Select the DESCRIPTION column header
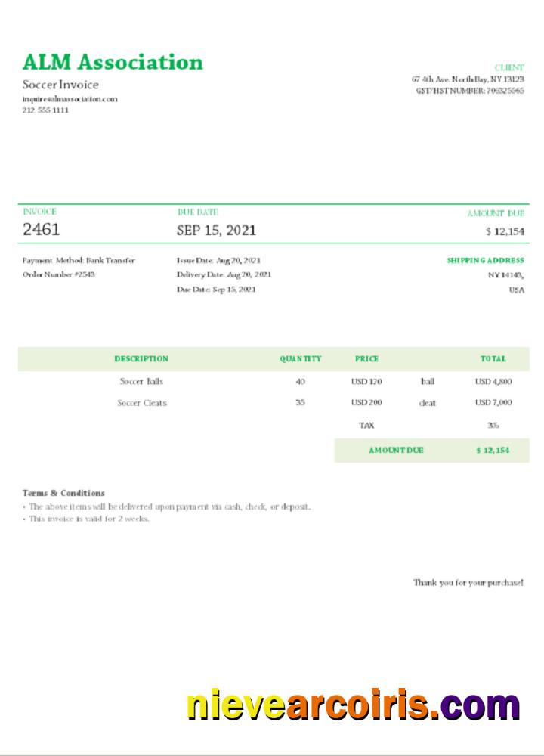This screenshot has height=756, width=544. click(x=141, y=359)
